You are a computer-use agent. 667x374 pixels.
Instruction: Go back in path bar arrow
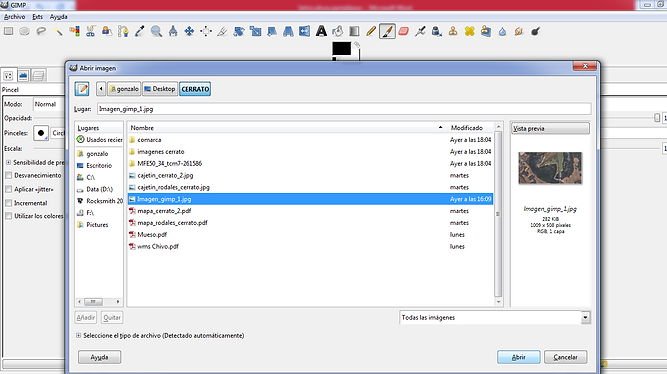click(101, 89)
